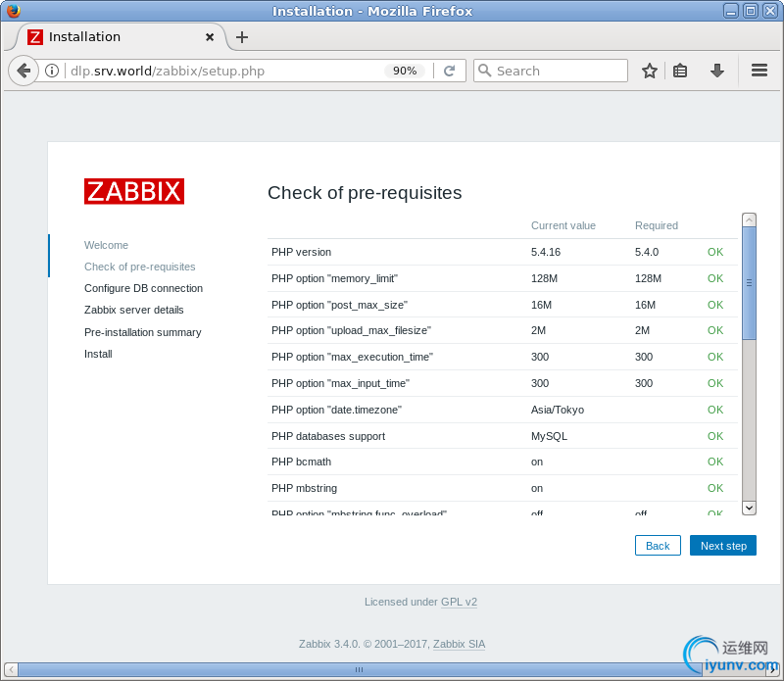This screenshot has height=681, width=784.
Task: Click the search magnifier icon
Action: (x=484, y=71)
